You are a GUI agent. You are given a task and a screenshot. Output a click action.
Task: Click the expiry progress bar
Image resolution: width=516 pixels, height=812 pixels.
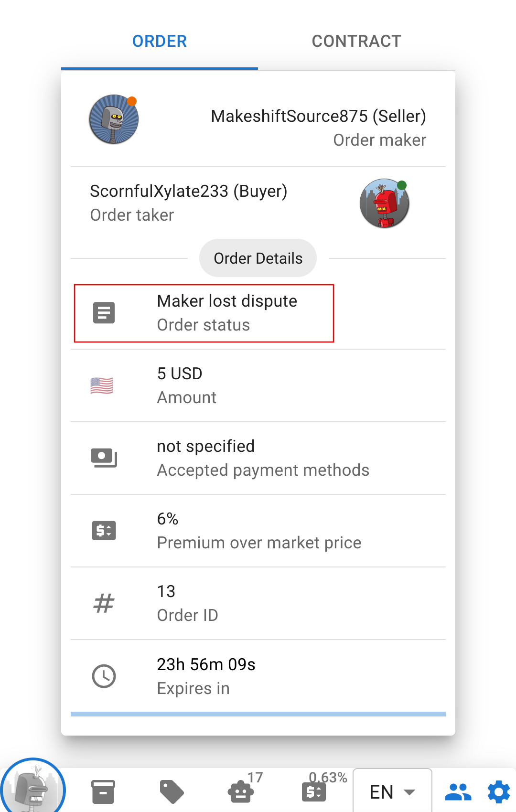(258, 714)
